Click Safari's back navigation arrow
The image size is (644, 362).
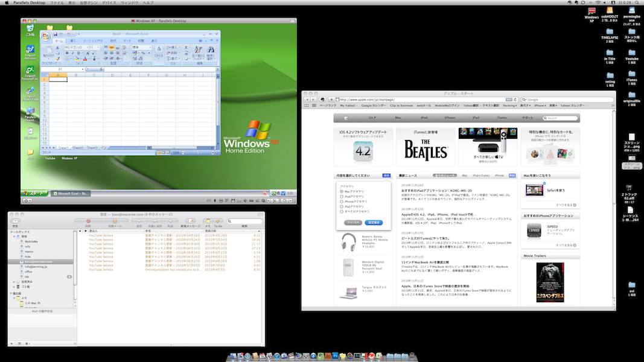click(307, 100)
